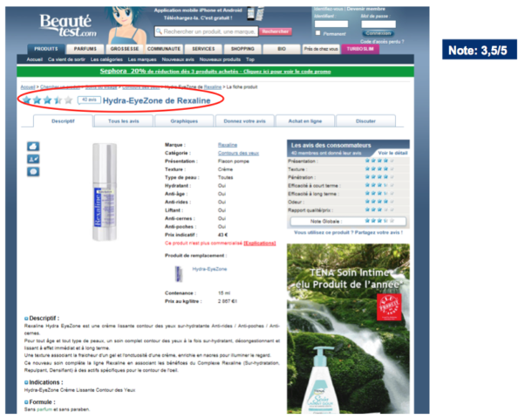Click the Flacon pompe presentation value

pyautogui.click(x=234, y=161)
